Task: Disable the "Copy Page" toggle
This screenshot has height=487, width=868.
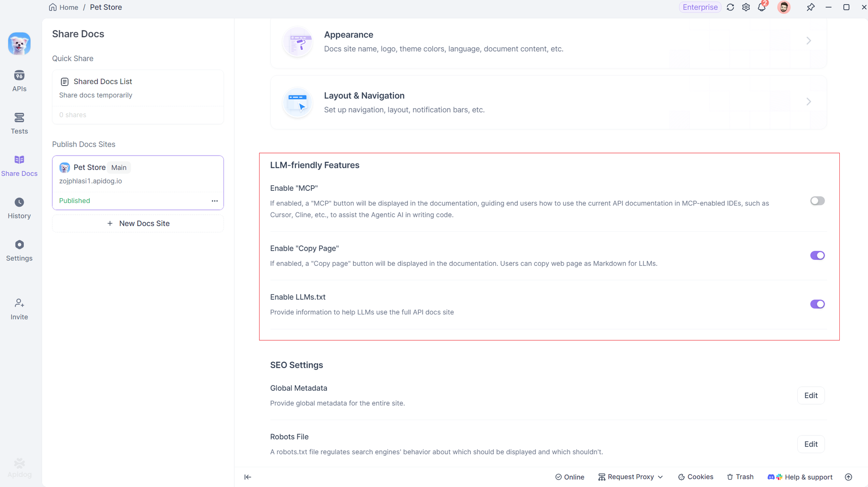Action: pos(817,255)
